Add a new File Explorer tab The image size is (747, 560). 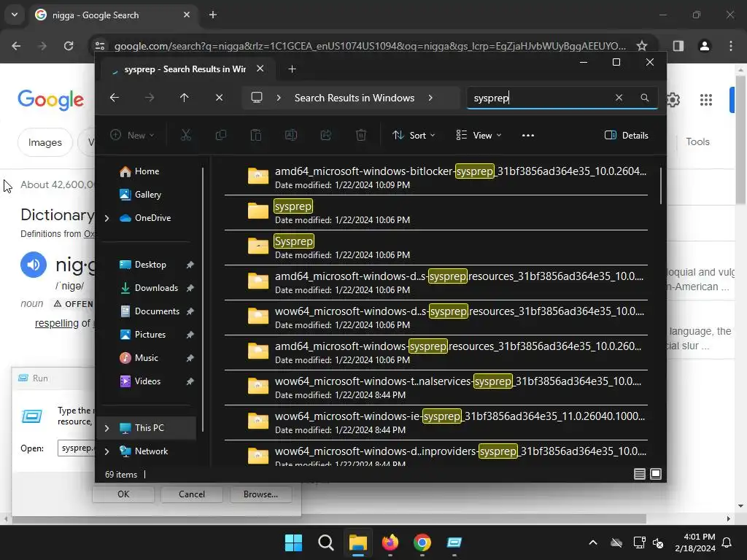click(x=292, y=69)
